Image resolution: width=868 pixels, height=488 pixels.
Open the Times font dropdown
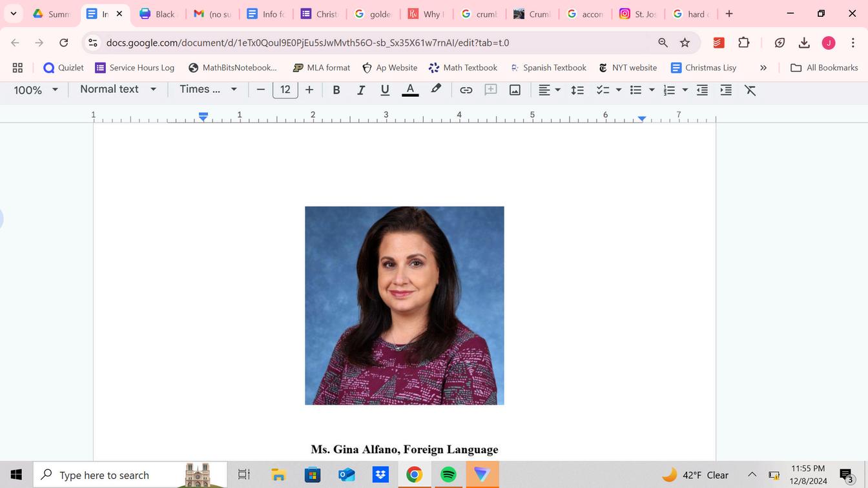(209, 89)
